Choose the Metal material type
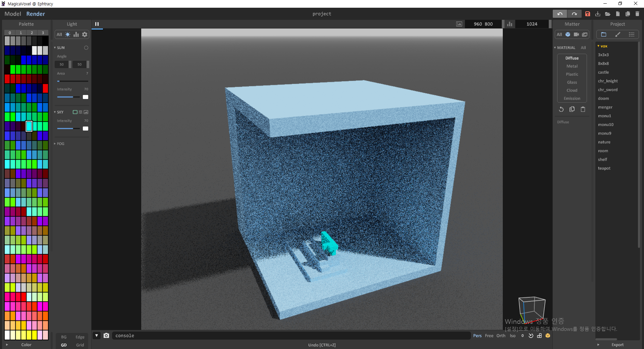The width and height of the screenshot is (644, 349). pos(572,66)
